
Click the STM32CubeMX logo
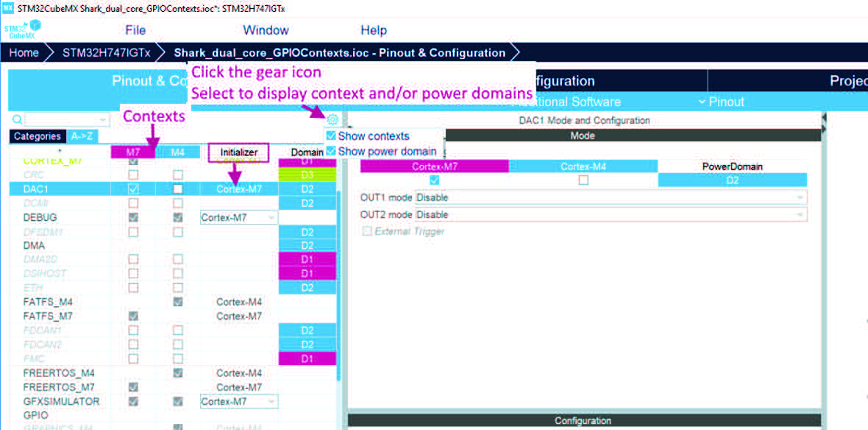pyautogui.click(x=22, y=30)
